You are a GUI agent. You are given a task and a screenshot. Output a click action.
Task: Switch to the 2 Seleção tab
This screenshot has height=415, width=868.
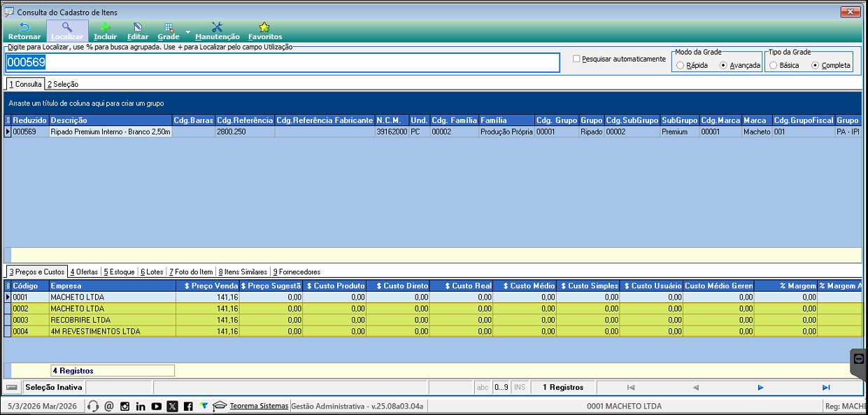tap(63, 84)
